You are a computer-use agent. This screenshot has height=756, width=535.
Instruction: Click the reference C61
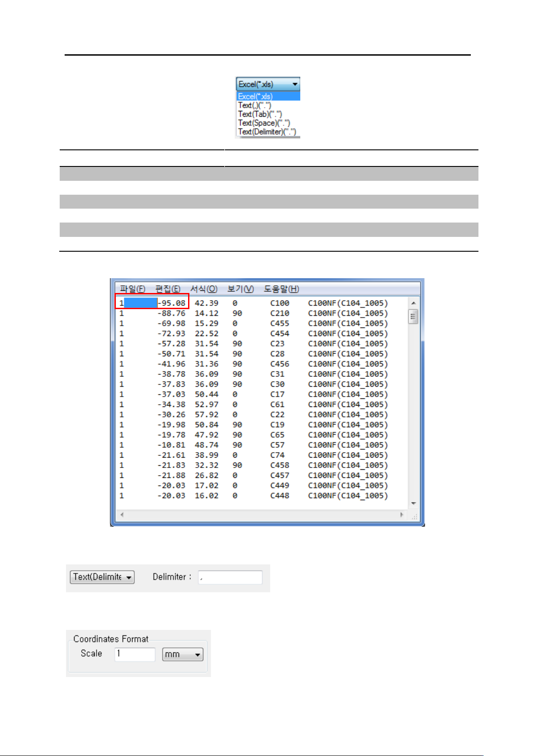pos(277,405)
